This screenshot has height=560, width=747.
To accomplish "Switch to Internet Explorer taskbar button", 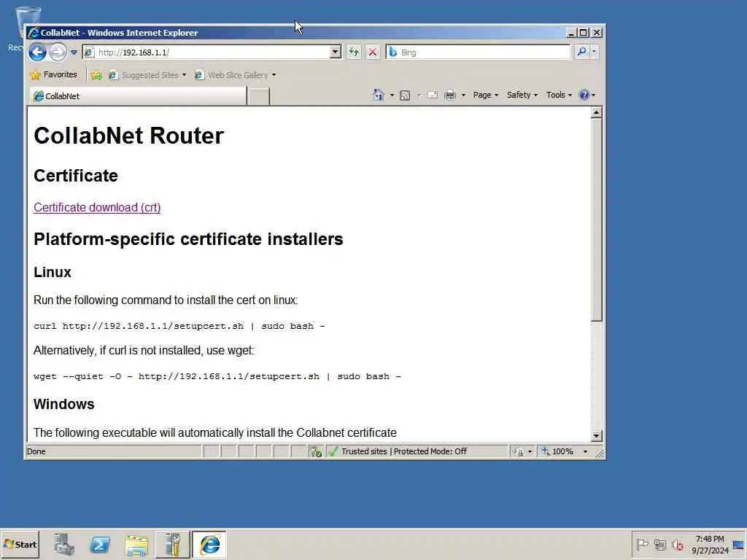I will click(209, 545).
